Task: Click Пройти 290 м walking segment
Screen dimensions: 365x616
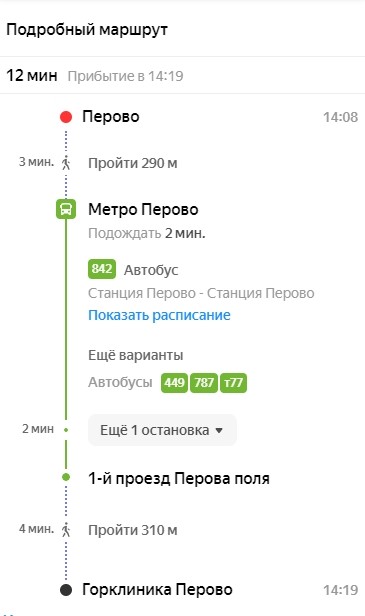Action: click(132, 163)
